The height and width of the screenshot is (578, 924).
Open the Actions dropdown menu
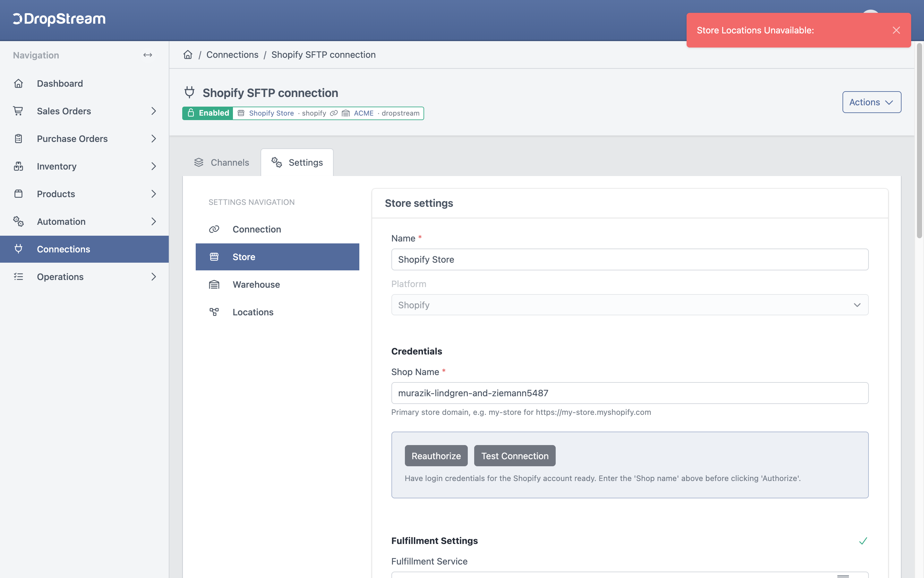(x=872, y=102)
